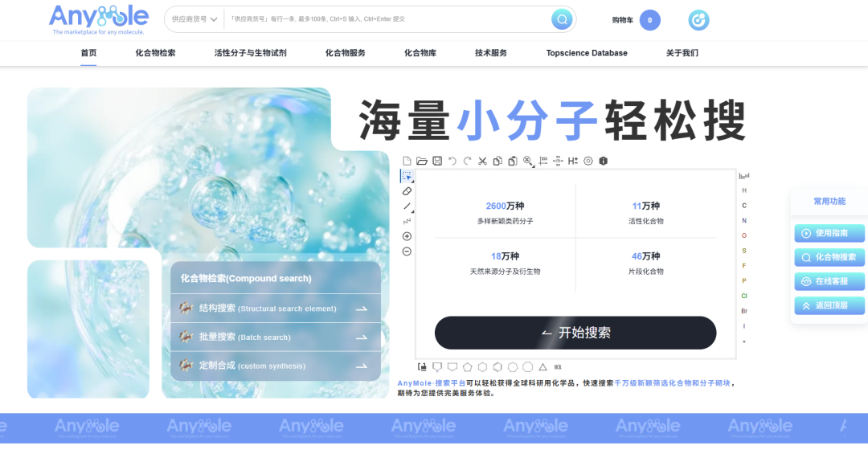Viewport: 868px width, 458px height.
Task: Select the cyclopentane pentagon ring template
Action: click(x=467, y=367)
